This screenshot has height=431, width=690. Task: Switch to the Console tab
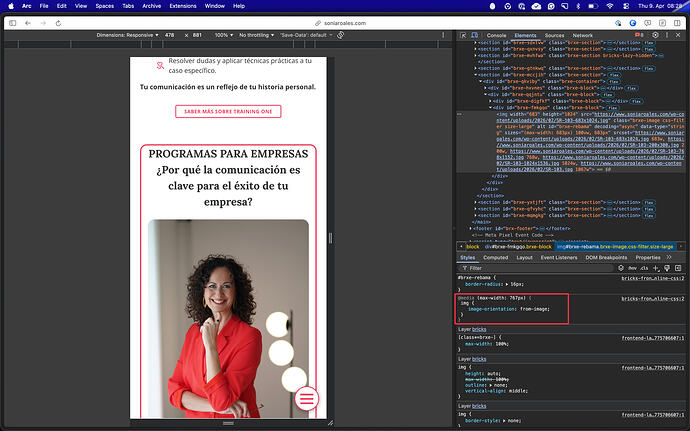click(496, 35)
